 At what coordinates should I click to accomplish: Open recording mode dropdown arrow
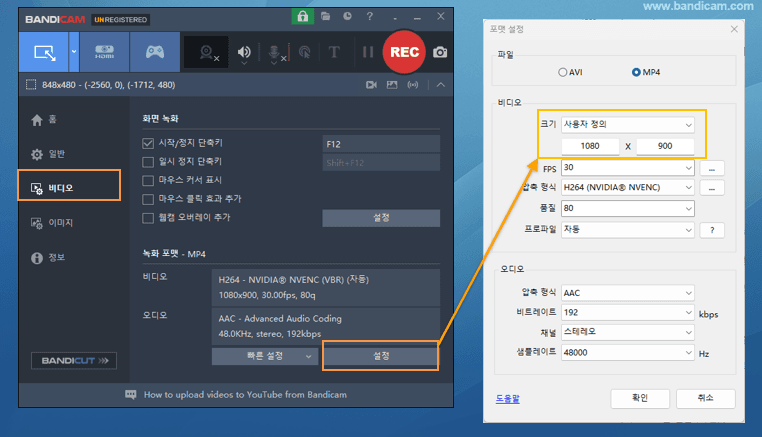click(x=74, y=52)
